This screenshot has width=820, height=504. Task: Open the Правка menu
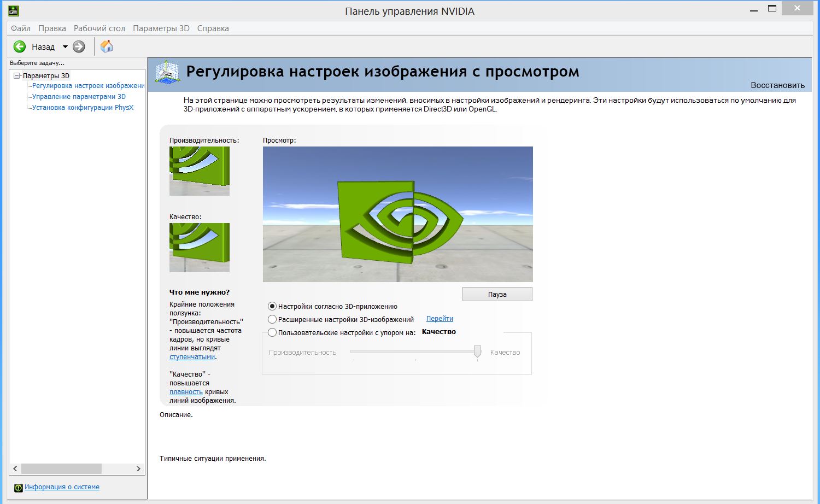tap(52, 28)
